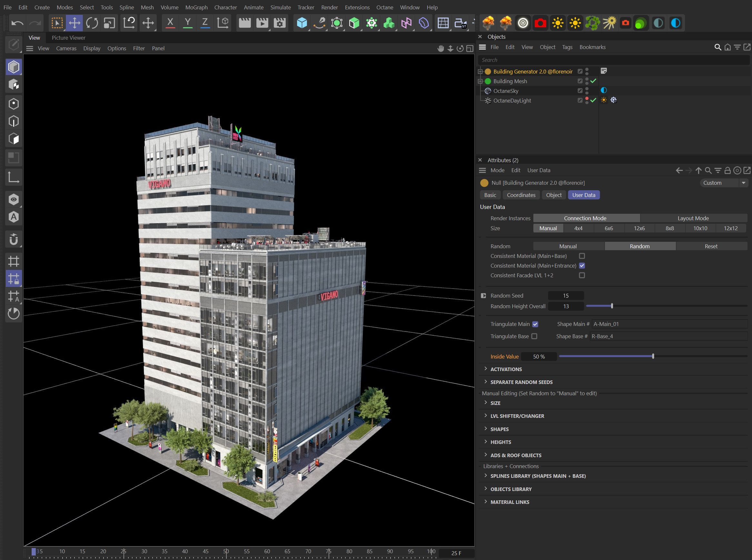Open the MoGraph menu

196,7
